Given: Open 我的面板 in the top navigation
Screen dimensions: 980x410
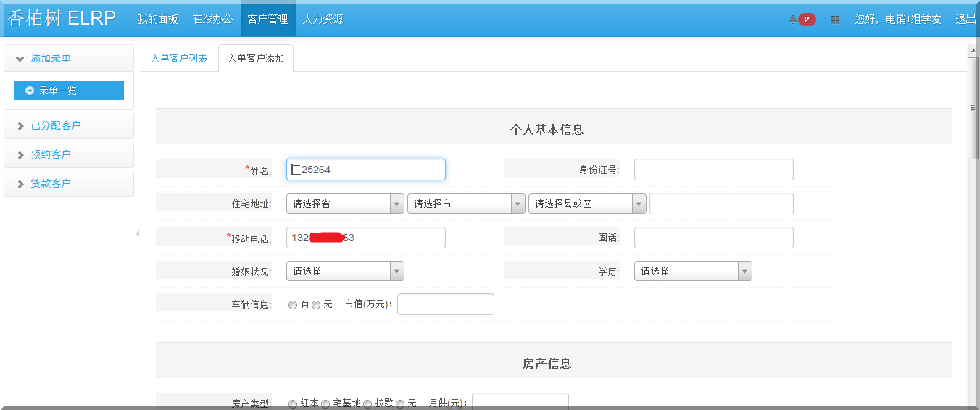Looking at the screenshot, I should tap(158, 19).
